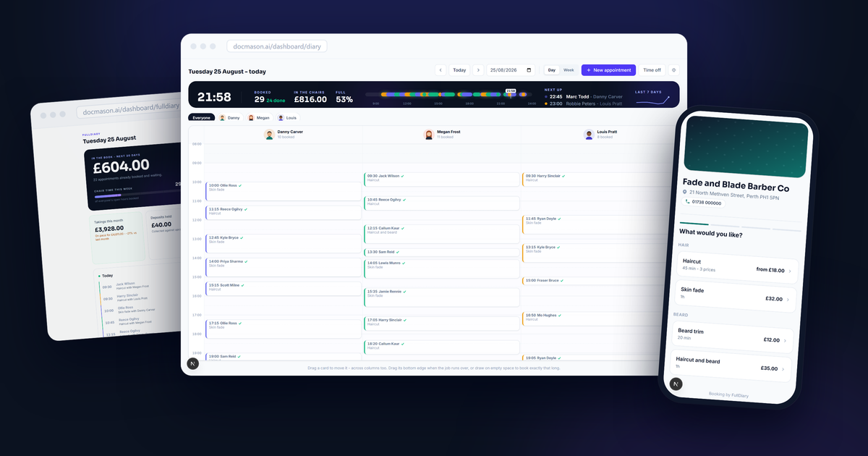Open the Time off button
Image resolution: width=868 pixels, height=456 pixels.
(652, 70)
